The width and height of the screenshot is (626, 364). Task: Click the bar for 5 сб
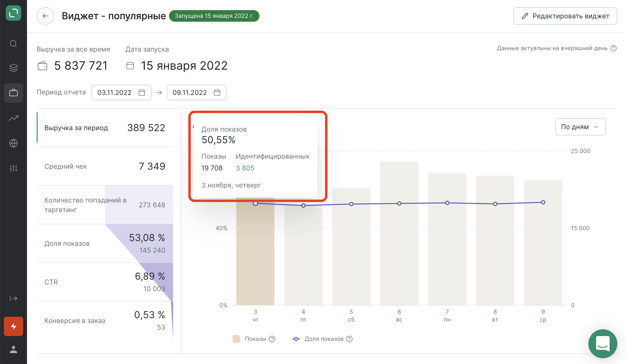[351, 247]
